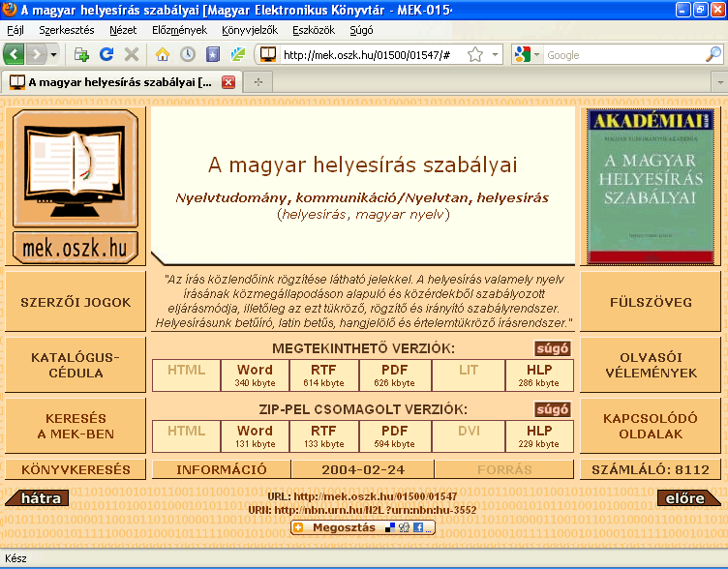
Task: Open the back/forward history dropdown arrow
Action: [x=54, y=55]
